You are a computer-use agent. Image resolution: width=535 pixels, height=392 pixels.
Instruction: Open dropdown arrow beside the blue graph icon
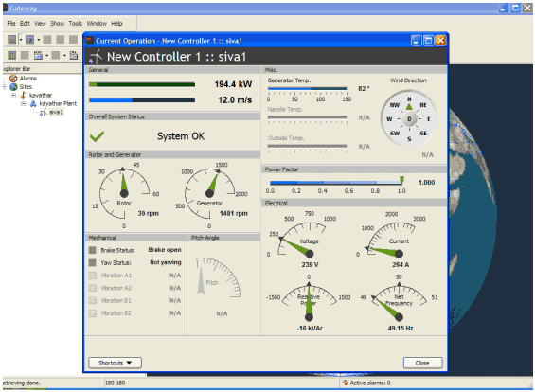[46, 55]
